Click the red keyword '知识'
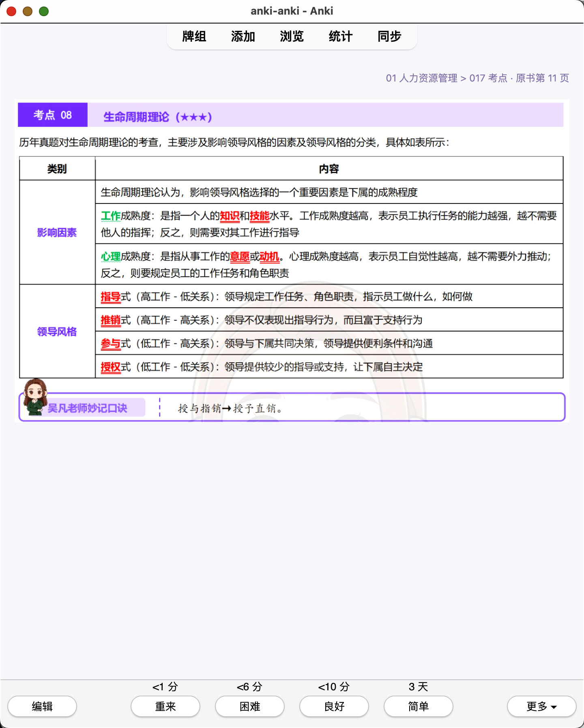Screen dimensions: 584x728 pyautogui.click(x=230, y=216)
